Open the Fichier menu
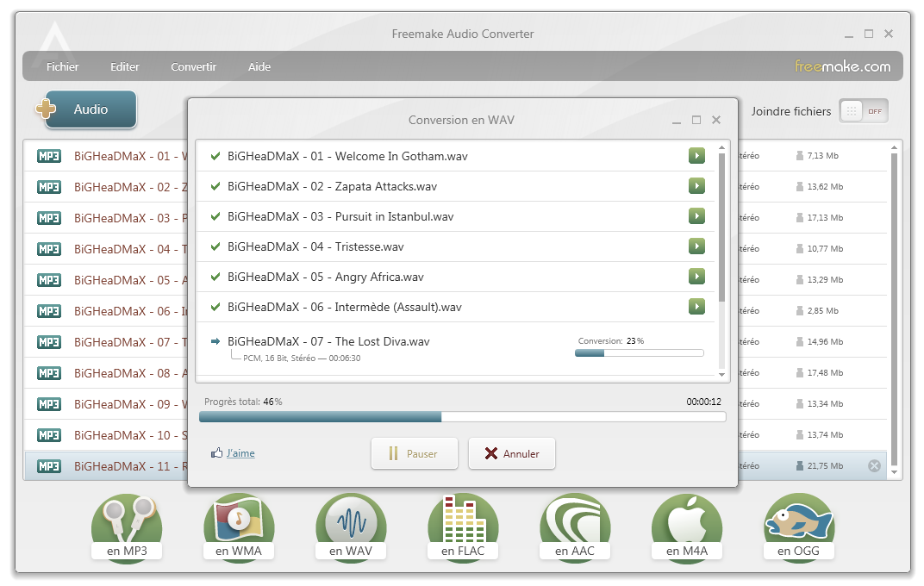The image size is (924, 586). point(62,66)
